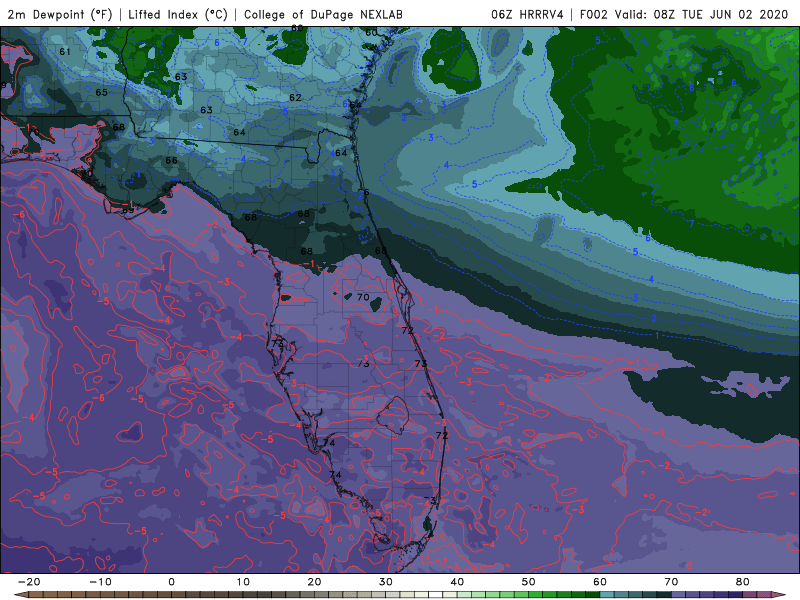The height and width of the screenshot is (600, 800).
Task: Click the 62 dewpoint reading on the map
Action: [295, 97]
